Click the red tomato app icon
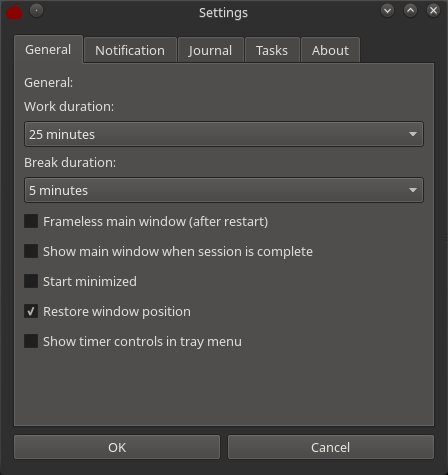448x475 pixels. click(x=14, y=12)
